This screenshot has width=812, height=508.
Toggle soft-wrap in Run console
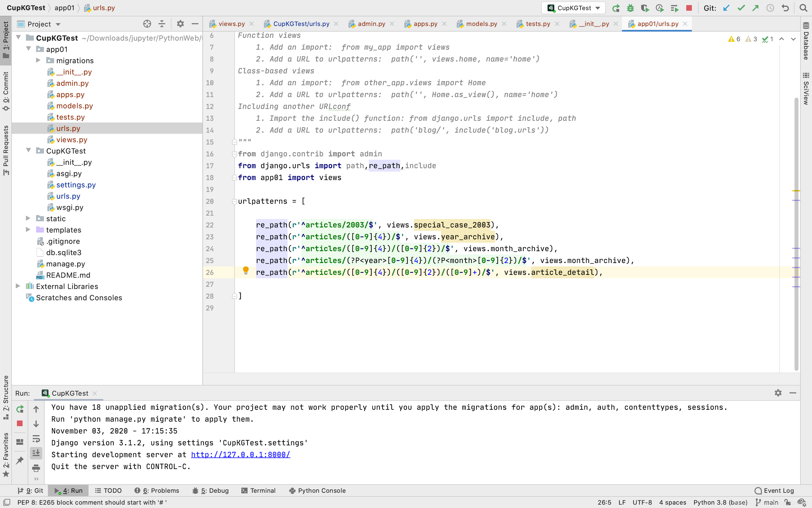[x=36, y=439]
